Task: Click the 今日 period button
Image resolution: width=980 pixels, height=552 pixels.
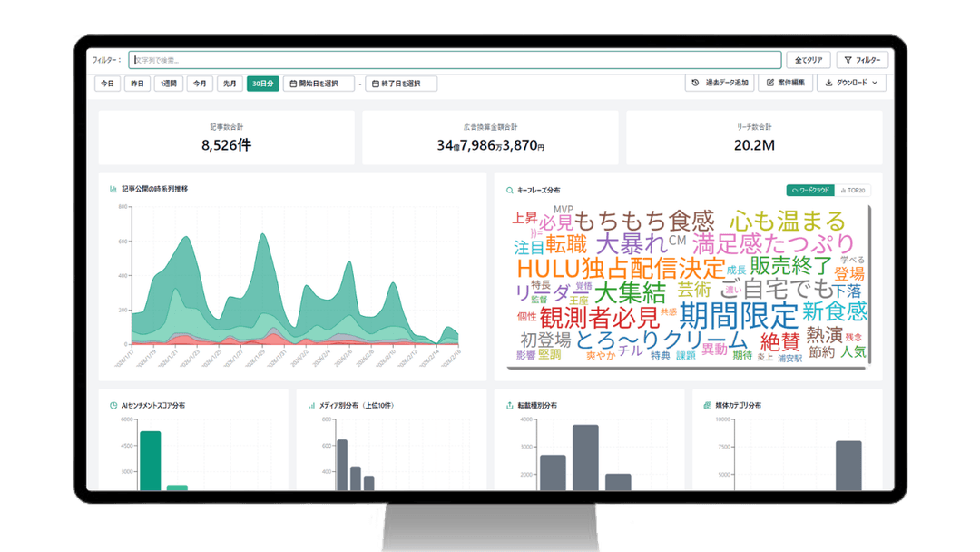Action: 107,84
